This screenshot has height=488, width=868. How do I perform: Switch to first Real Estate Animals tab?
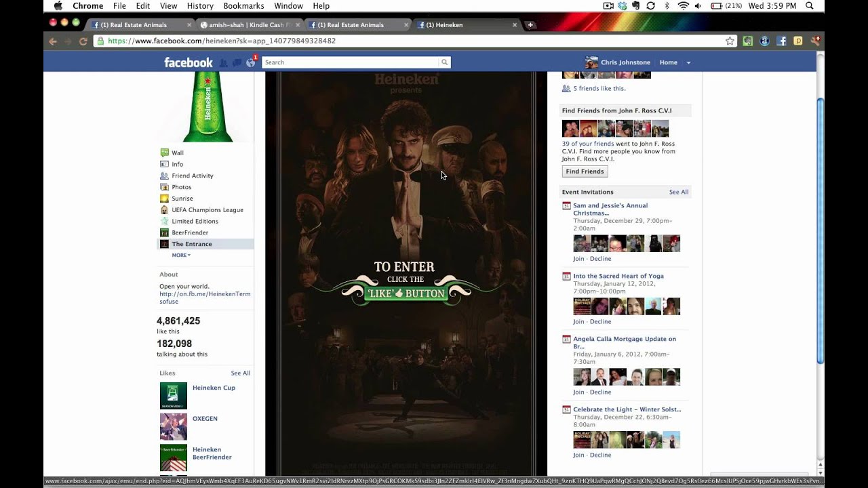(x=142, y=25)
